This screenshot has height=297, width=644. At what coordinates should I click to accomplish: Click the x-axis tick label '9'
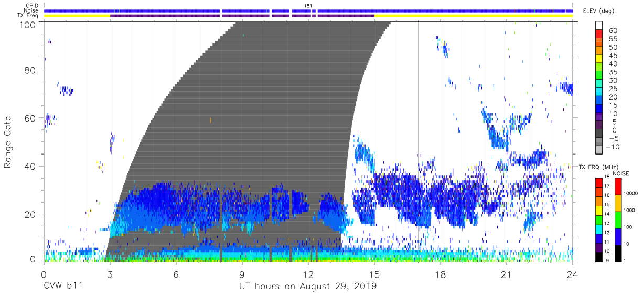[x=242, y=276]
